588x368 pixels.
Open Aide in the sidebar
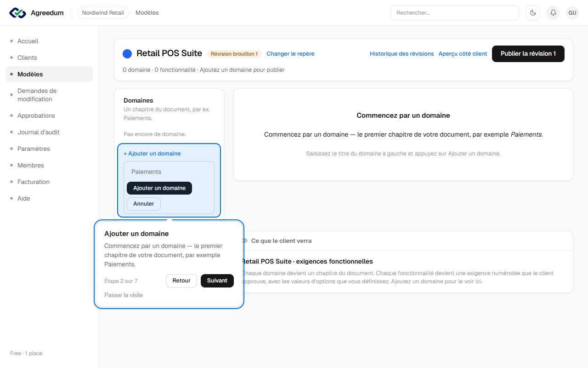point(49,198)
